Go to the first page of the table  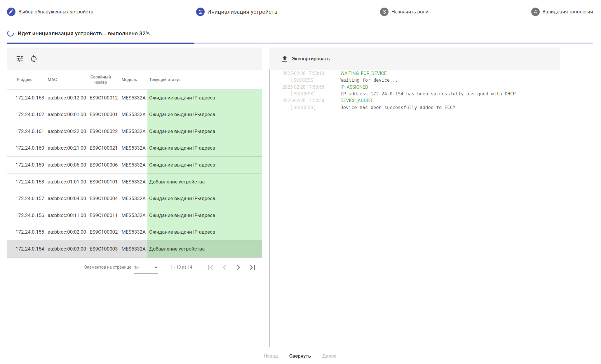(x=210, y=267)
